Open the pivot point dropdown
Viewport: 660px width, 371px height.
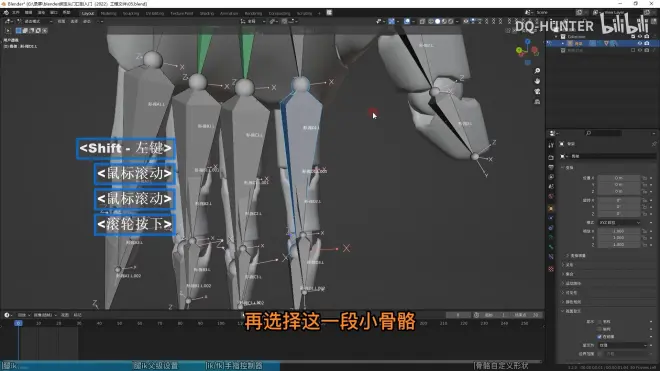(274, 21)
